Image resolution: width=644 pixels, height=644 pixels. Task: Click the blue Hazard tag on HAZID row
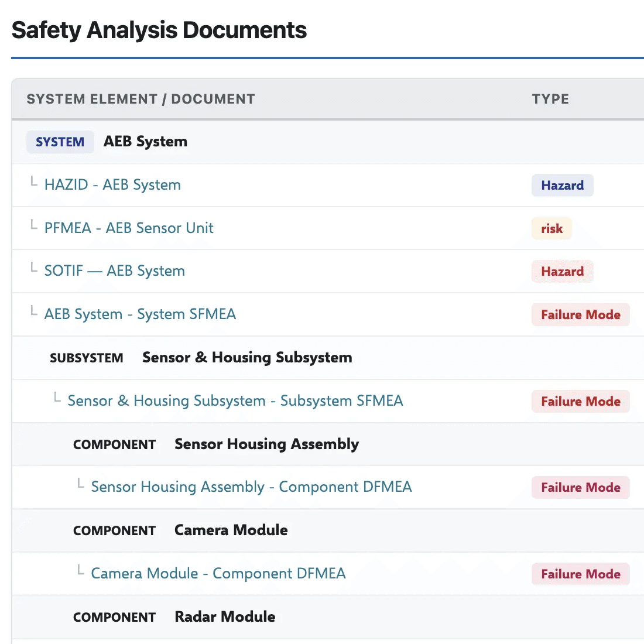[x=562, y=185]
